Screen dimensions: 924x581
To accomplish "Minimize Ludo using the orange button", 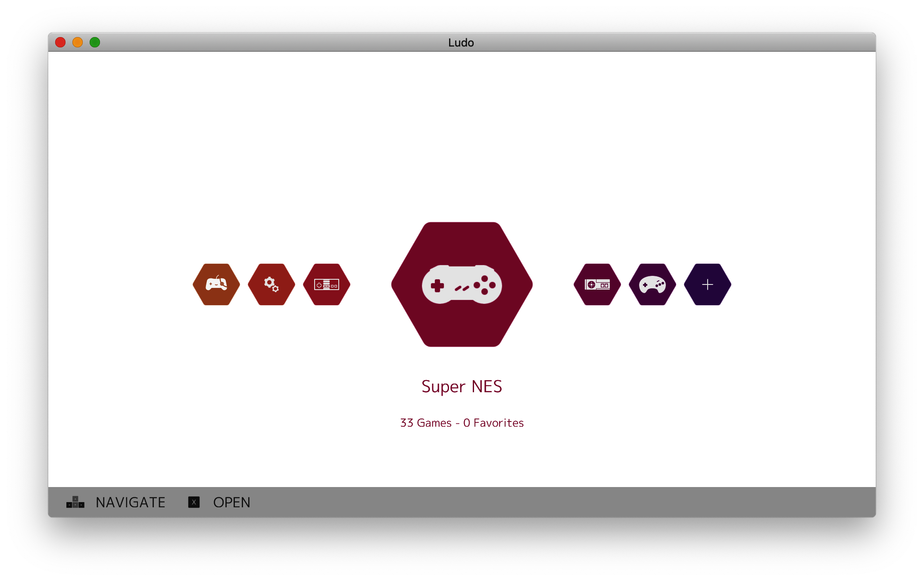I will (x=78, y=42).
